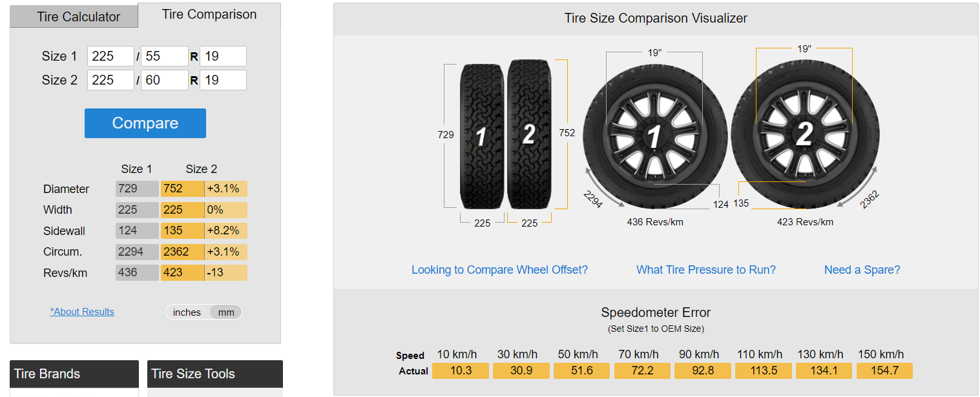Image resolution: width=980 pixels, height=397 pixels.
Task: Open the Tire Calculator tab
Action: (78, 17)
